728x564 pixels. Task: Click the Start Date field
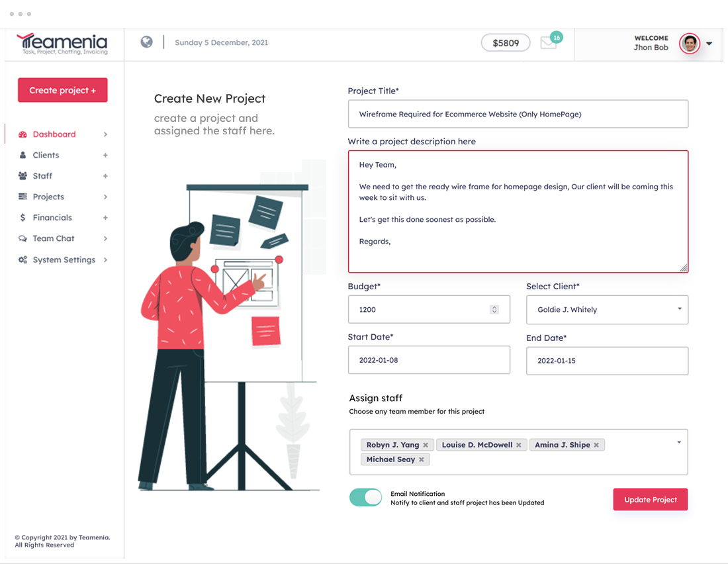click(429, 360)
